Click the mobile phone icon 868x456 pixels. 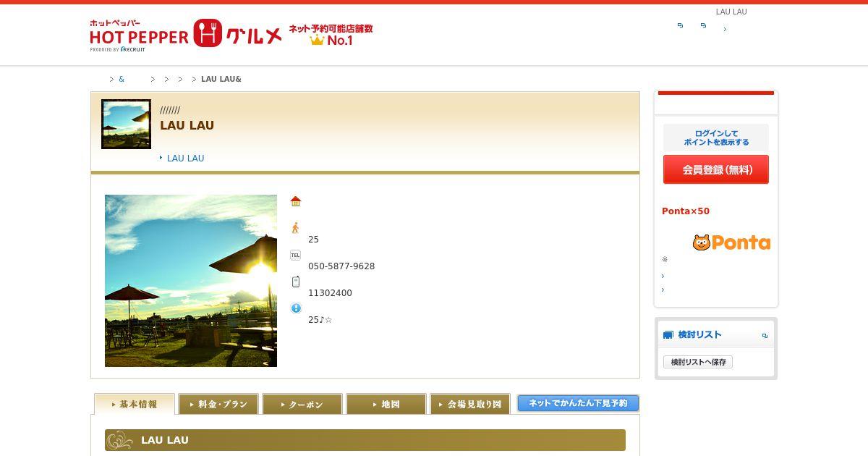pyautogui.click(x=295, y=282)
